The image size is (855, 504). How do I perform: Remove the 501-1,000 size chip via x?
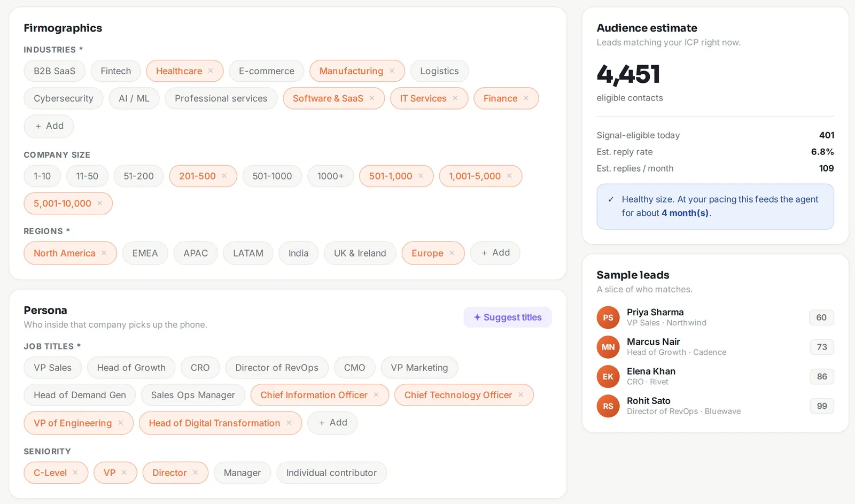pos(421,176)
